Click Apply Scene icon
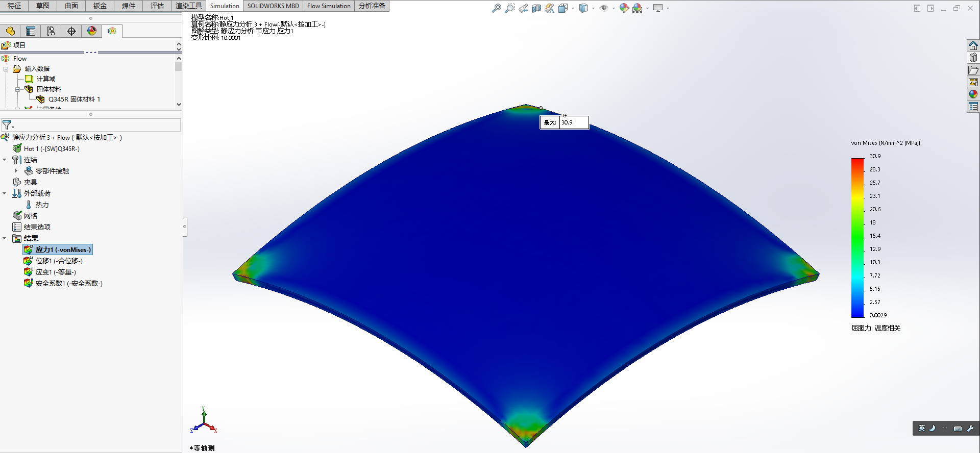 (637, 8)
